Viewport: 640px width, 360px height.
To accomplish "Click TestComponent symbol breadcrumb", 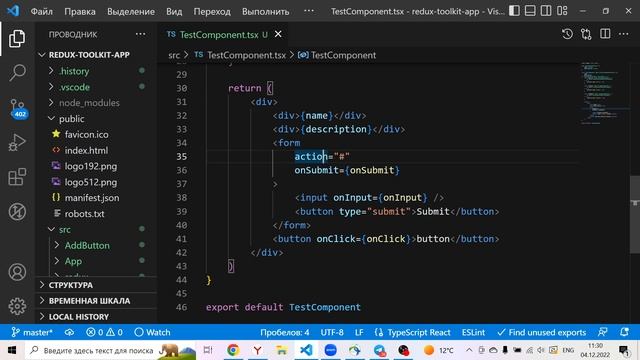I will pyautogui.click(x=337, y=55).
